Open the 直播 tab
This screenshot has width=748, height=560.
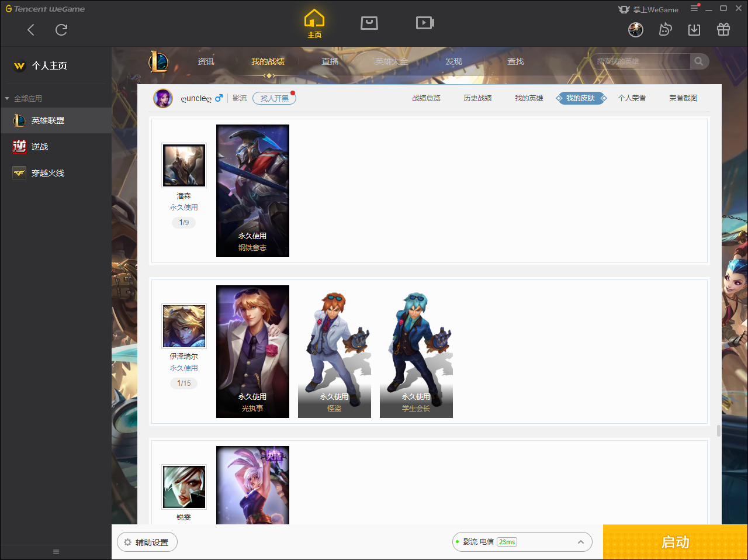(330, 61)
